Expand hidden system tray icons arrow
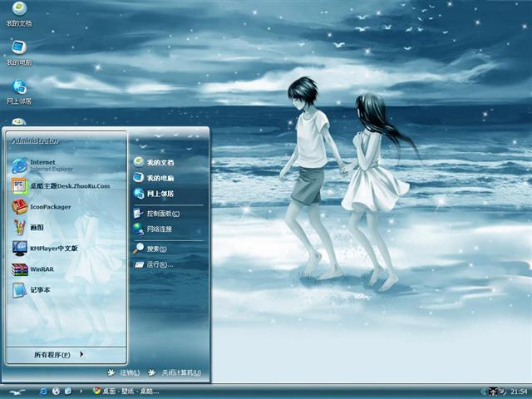This screenshot has height=399, width=532. (x=483, y=391)
